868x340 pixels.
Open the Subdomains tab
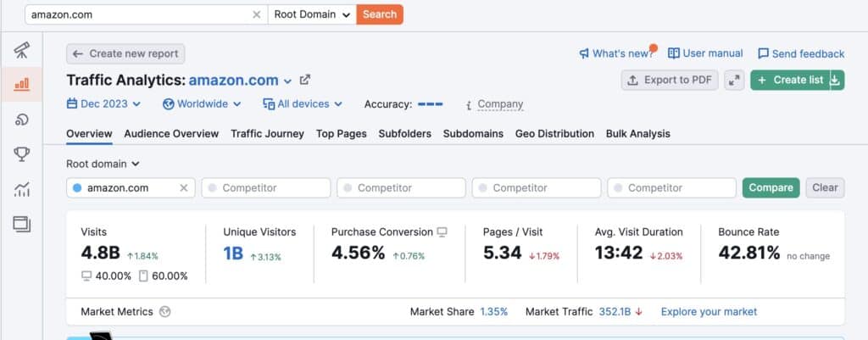pyautogui.click(x=473, y=134)
